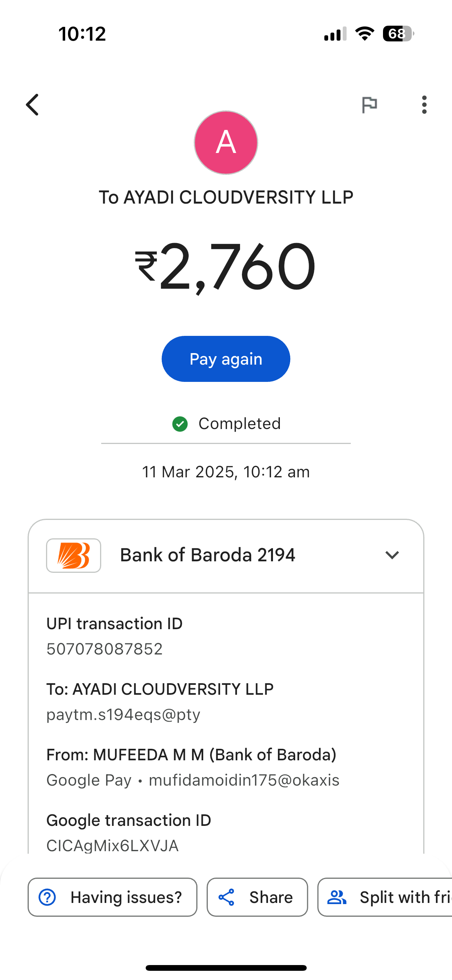The image size is (452, 980).
Task: Open the three-dot more options menu
Action: point(424,105)
